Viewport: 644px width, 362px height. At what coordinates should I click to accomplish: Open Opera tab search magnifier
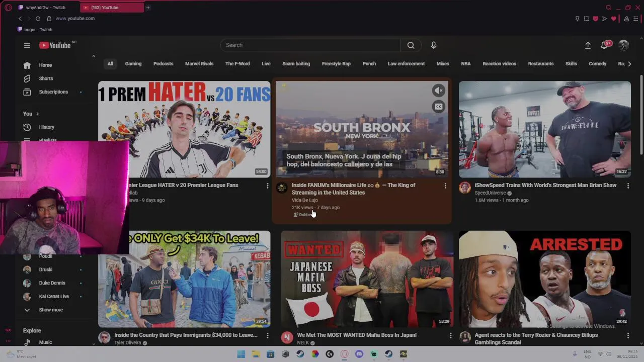(x=608, y=8)
